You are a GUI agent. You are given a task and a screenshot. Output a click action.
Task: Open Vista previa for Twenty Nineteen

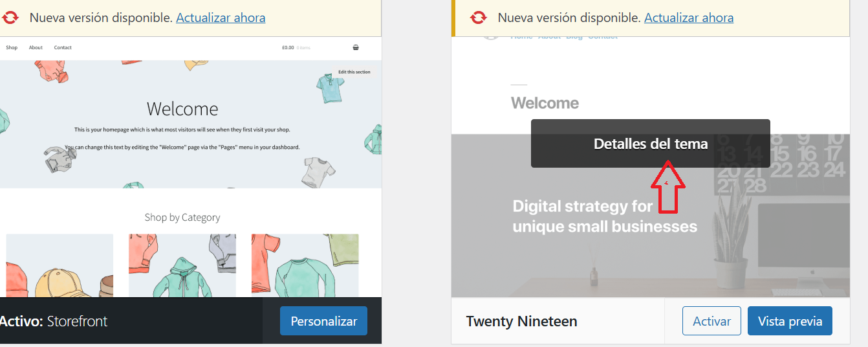coord(790,321)
